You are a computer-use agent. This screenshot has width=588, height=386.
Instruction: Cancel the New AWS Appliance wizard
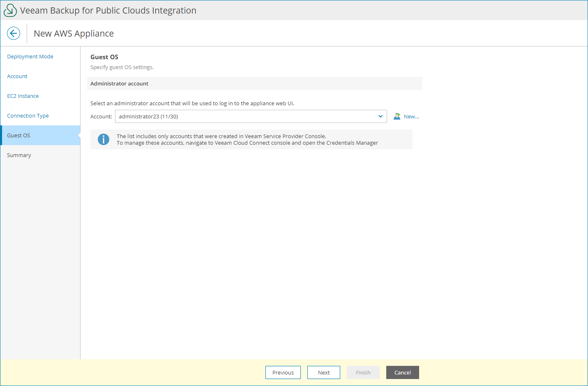pos(402,372)
